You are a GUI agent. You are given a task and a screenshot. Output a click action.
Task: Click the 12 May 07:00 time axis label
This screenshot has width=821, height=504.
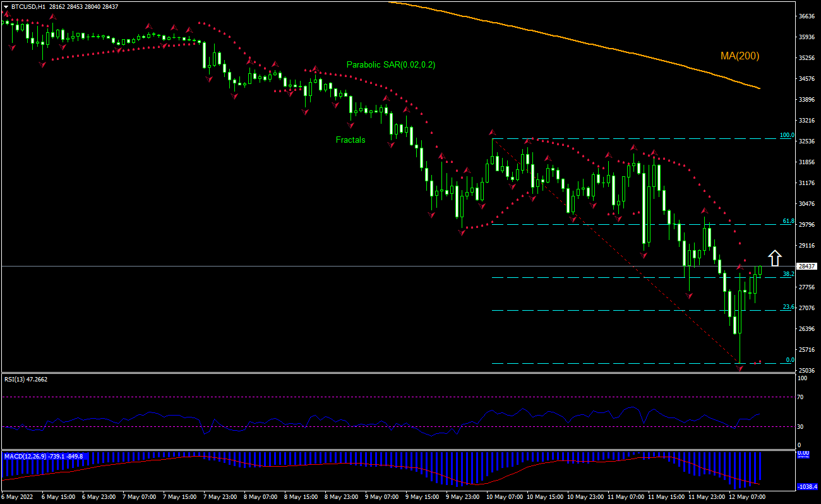click(746, 497)
